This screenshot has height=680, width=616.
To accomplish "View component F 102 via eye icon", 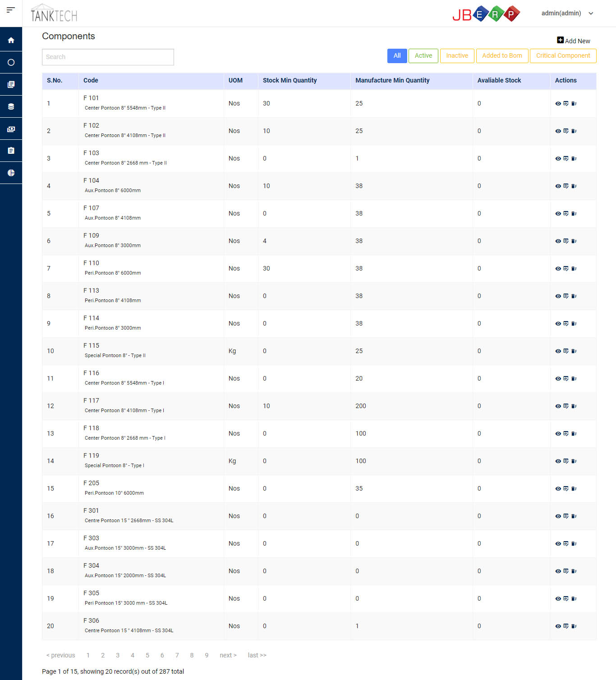I will pyautogui.click(x=558, y=131).
